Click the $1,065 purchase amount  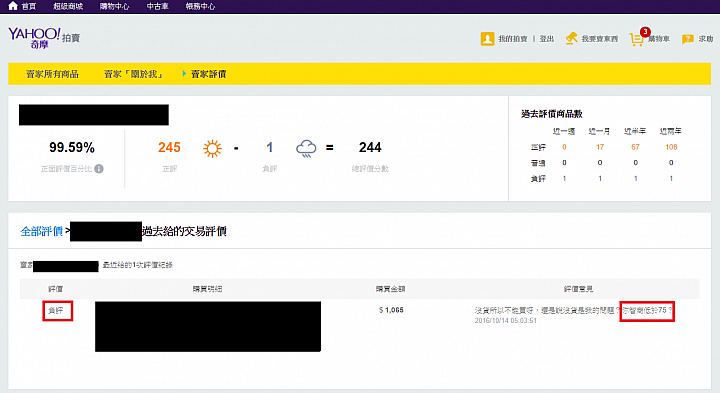click(391, 310)
